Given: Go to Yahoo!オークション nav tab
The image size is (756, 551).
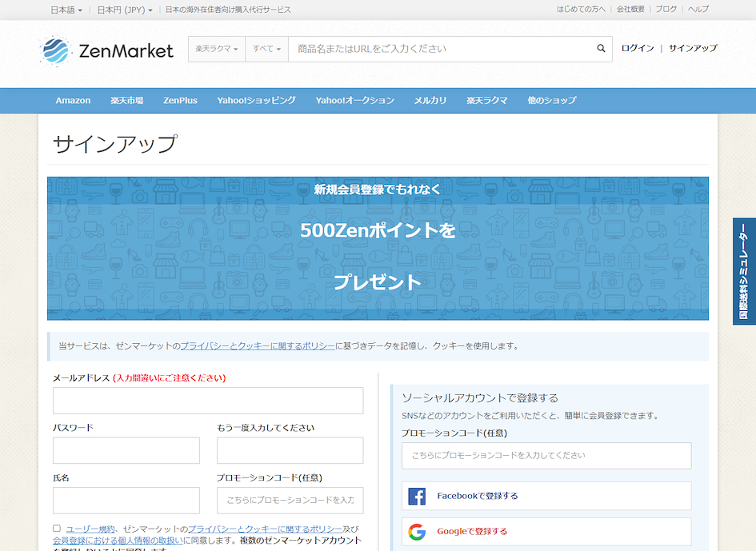Looking at the screenshot, I should [x=355, y=100].
